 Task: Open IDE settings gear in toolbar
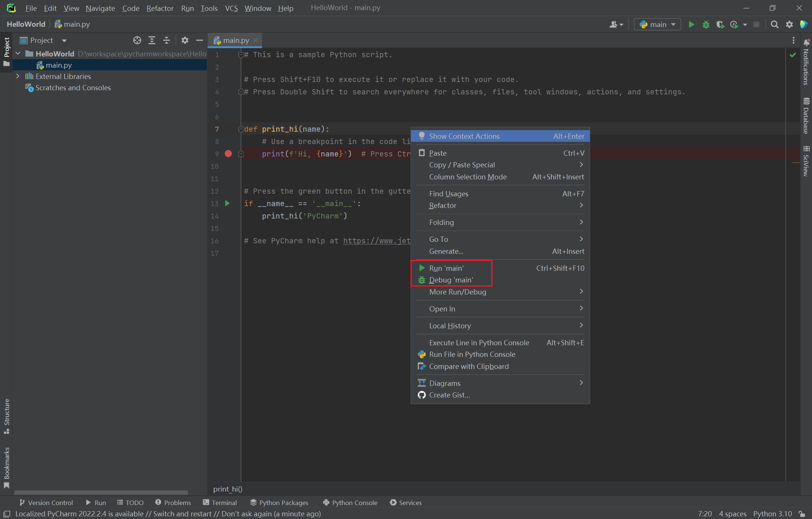(789, 24)
